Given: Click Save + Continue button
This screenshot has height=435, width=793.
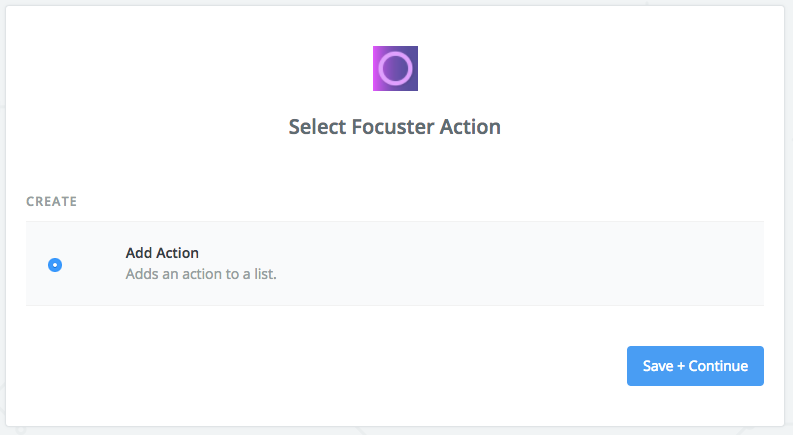Looking at the screenshot, I should tap(695, 366).
